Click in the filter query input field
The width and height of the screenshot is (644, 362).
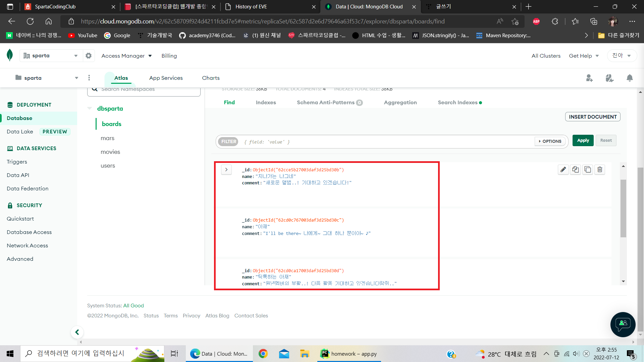(x=386, y=142)
